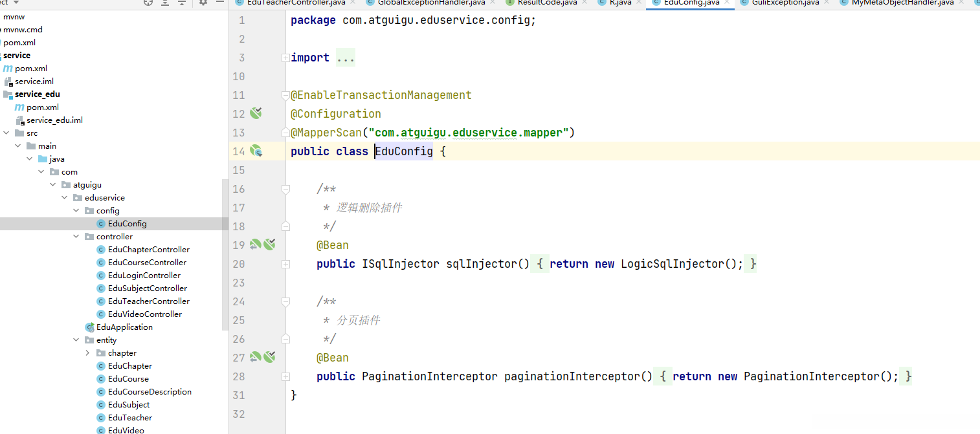Click the collapse all icon in Project panel

(182, 3)
